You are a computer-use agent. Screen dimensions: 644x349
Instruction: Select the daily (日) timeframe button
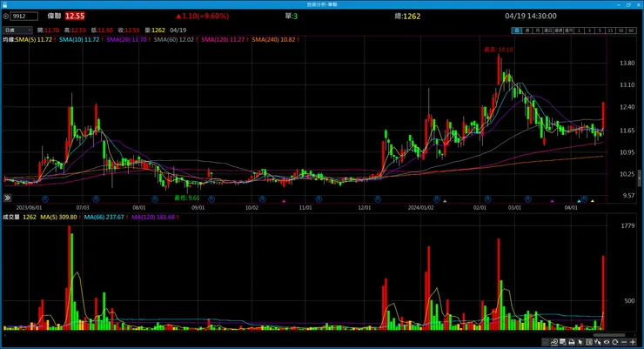tap(516, 30)
